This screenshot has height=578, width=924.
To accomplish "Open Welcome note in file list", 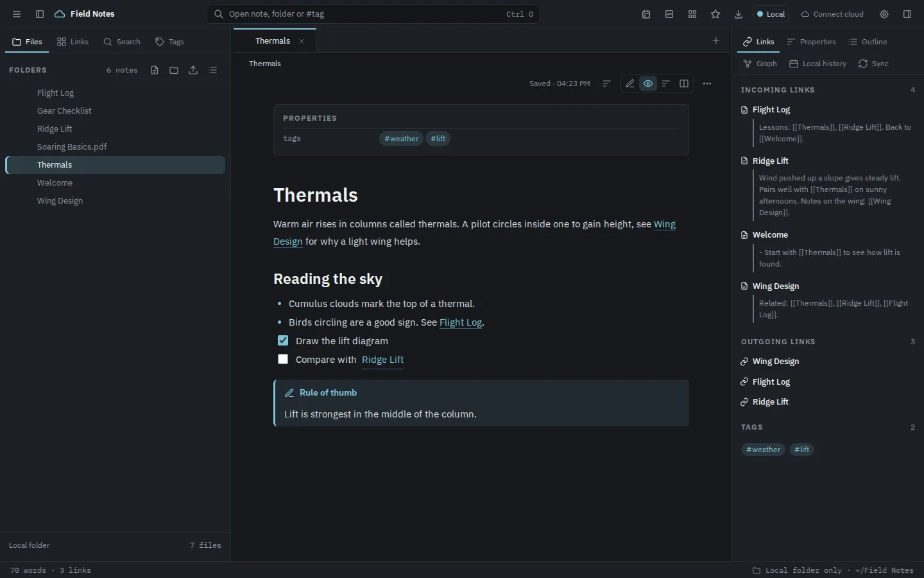I will click(116, 183).
